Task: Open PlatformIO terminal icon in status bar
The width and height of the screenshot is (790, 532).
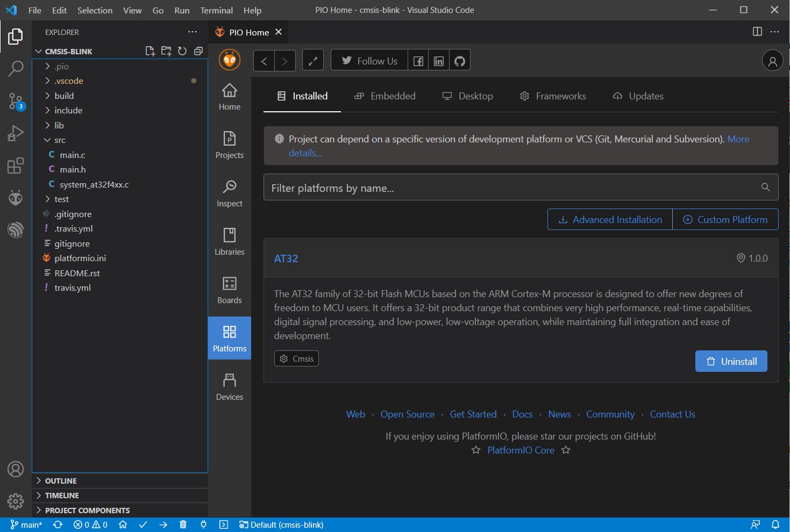Action: (x=224, y=525)
